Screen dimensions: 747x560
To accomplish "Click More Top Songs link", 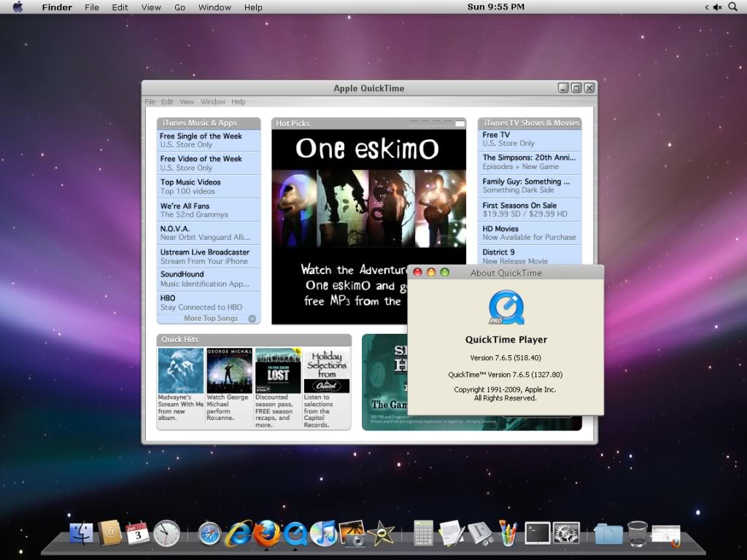I will point(211,319).
